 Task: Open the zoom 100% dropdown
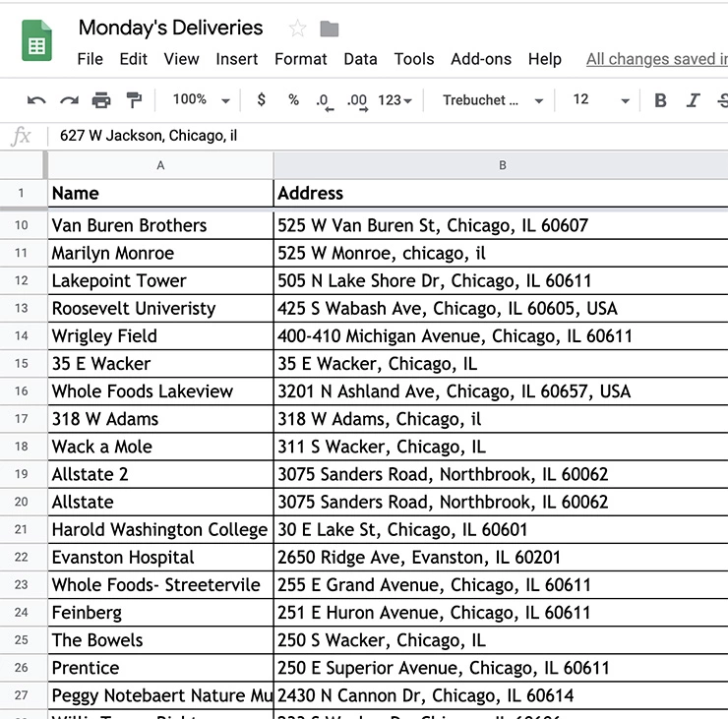201,99
